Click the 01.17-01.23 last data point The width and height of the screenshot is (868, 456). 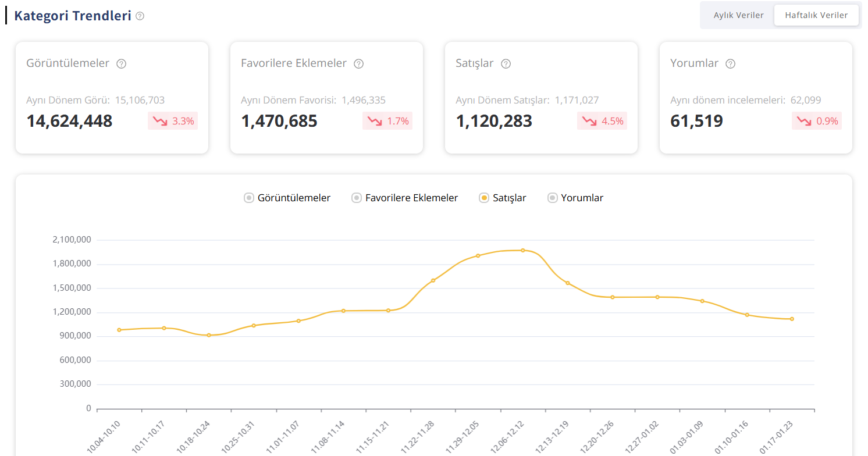click(792, 319)
